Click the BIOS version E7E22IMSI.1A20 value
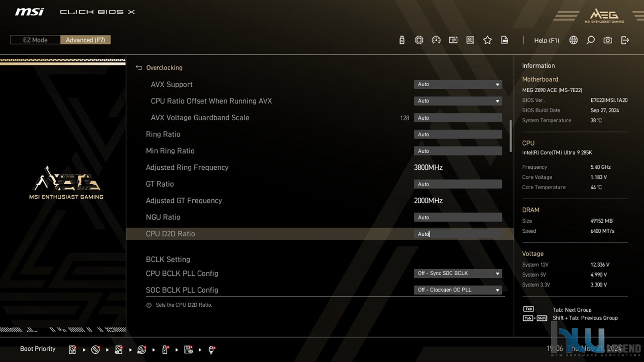The width and height of the screenshot is (644, 362). pyautogui.click(x=609, y=100)
